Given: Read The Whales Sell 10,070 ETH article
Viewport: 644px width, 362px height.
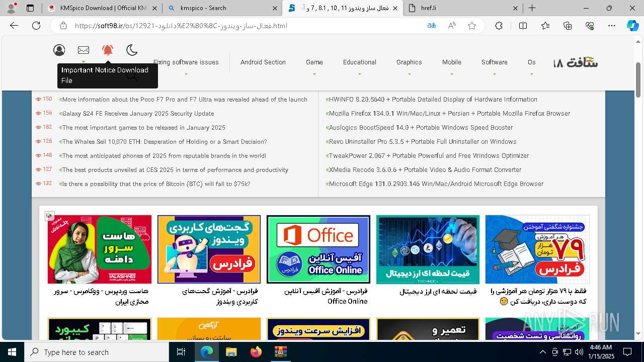Looking at the screenshot, I should coord(164,142).
